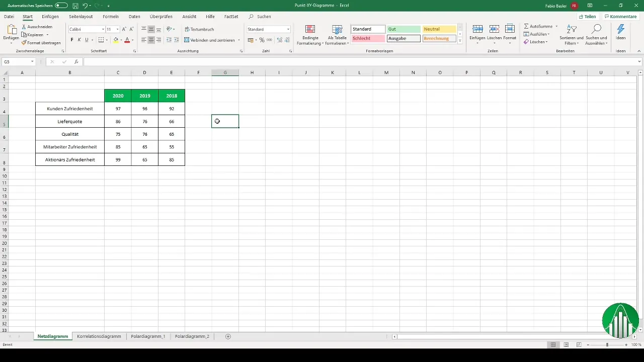Click AutoSumme sigma icon
Screen dimensions: 644x362
point(526,26)
